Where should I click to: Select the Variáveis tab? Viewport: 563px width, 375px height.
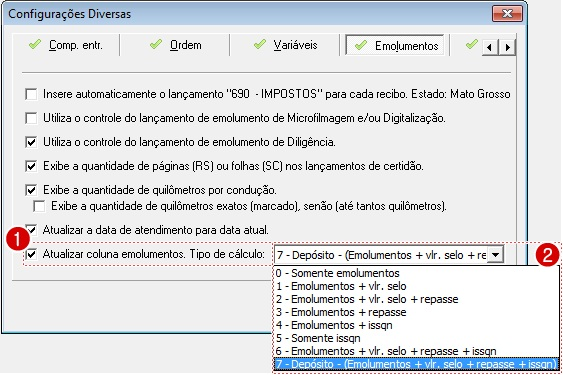click(x=285, y=45)
